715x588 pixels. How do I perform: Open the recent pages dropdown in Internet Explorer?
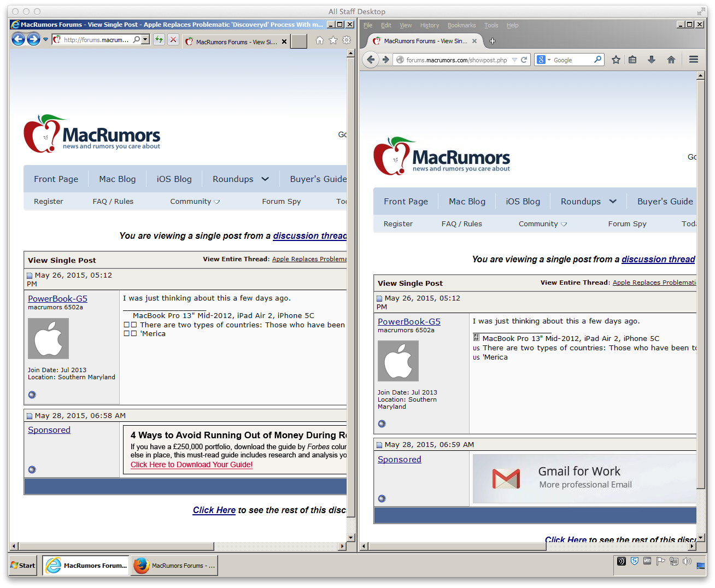[x=46, y=39]
